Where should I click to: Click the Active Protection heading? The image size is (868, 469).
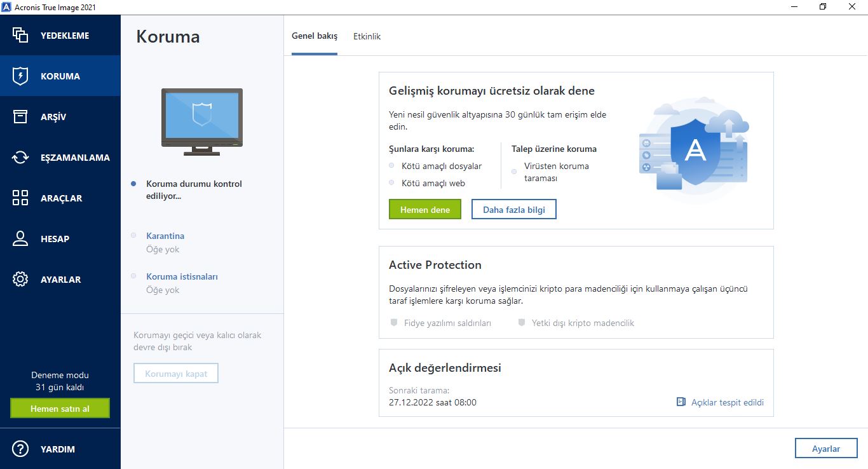click(x=435, y=265)
